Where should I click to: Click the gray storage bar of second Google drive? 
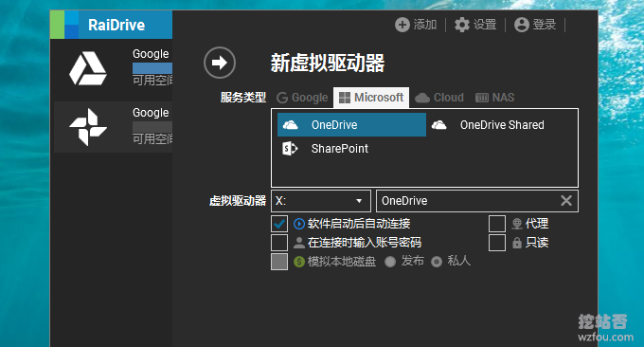pos(152,127)
